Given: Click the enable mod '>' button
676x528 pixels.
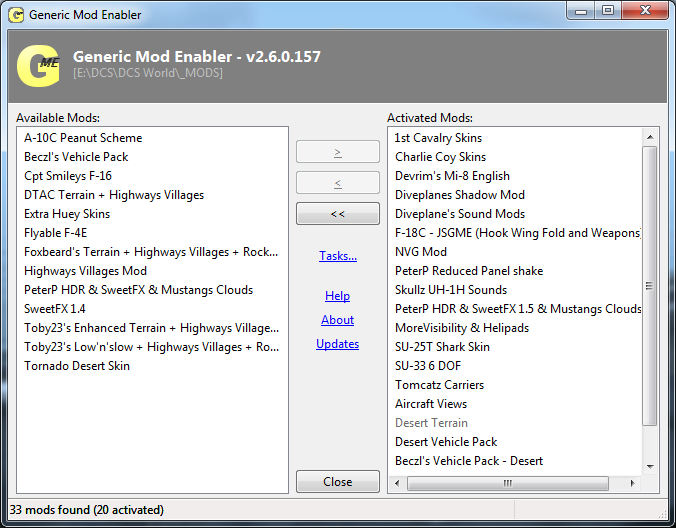Looking at the screenshot, I should click(x=338, y=152).
